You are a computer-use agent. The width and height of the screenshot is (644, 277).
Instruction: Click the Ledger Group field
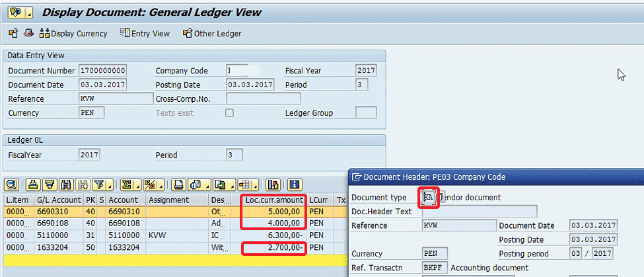coord(366,113)
